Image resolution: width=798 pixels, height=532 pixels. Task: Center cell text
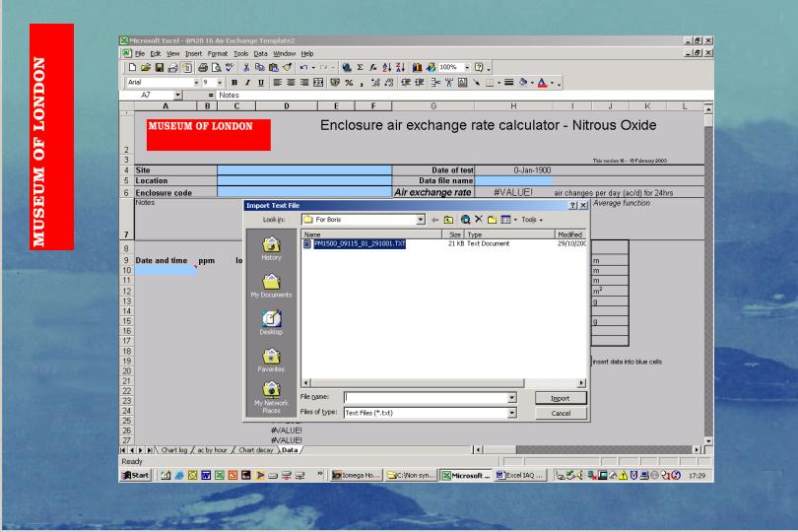tap(291, 83)
